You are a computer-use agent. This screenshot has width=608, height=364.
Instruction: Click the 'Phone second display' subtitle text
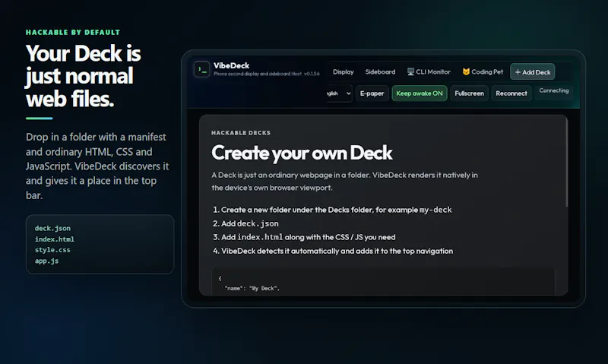tap(267, 74)
